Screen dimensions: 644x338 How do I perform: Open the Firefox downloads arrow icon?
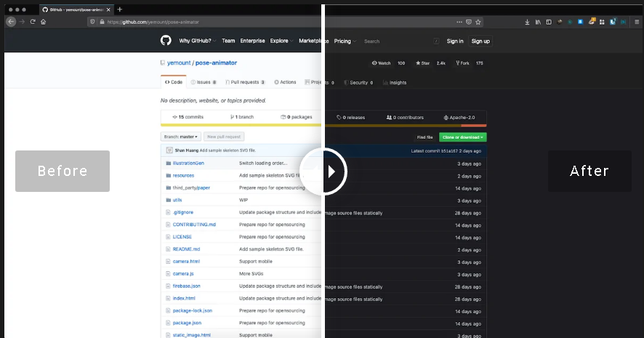(527, 23)
